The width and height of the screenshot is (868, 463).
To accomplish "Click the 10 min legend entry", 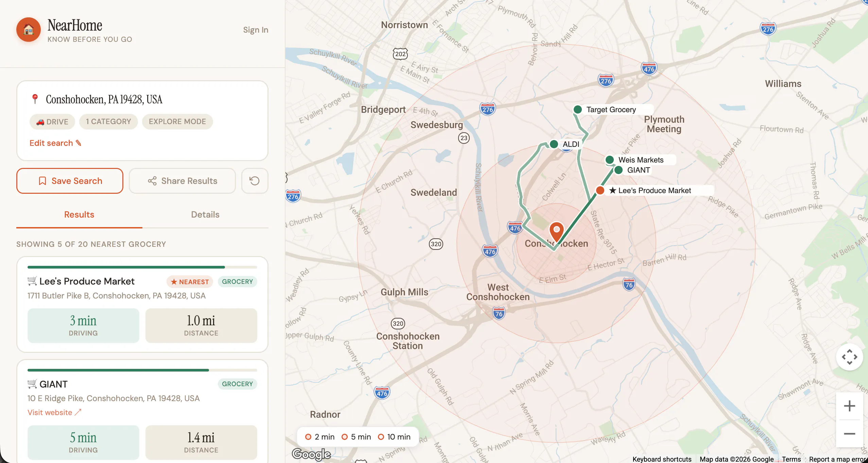I will tap(394, 437).
